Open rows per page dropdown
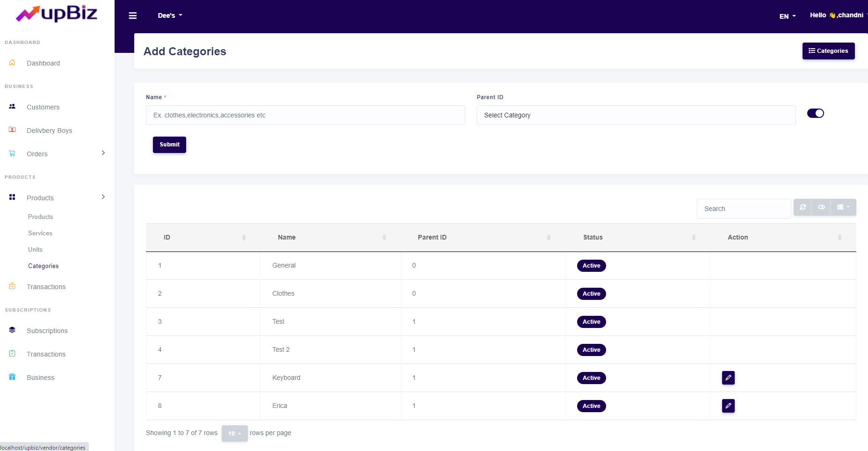The height and width of the screenshot is (451, 868). pyautogui.click(x=234, y=433)
